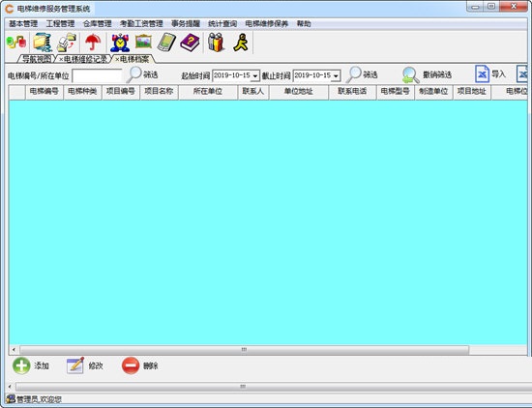The image size is (532, 408).
Task: Click the bottom window horizontal scrollbar thumb
Action: click(x=274, y=387)
